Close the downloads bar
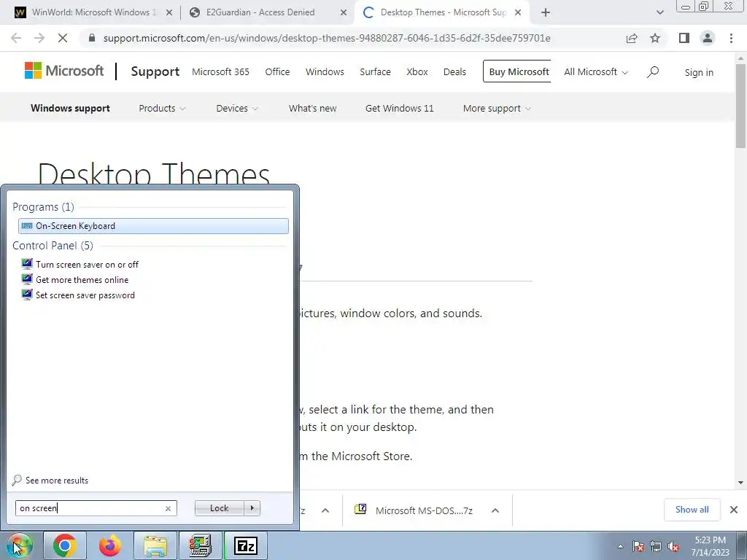This screenshot has width=747, height=560. 734,510
